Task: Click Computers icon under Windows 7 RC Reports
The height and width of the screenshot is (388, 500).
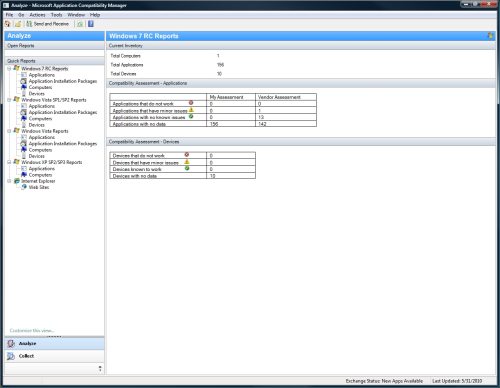Action: pos(24,87)
